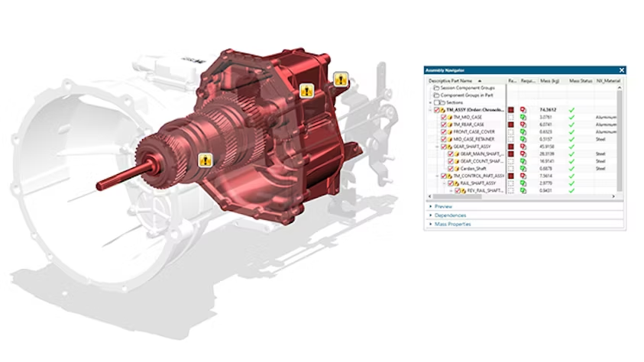The image size is (644, 362).
Task: Click the warning marker on the input shaft
Action: pos(204,160)
